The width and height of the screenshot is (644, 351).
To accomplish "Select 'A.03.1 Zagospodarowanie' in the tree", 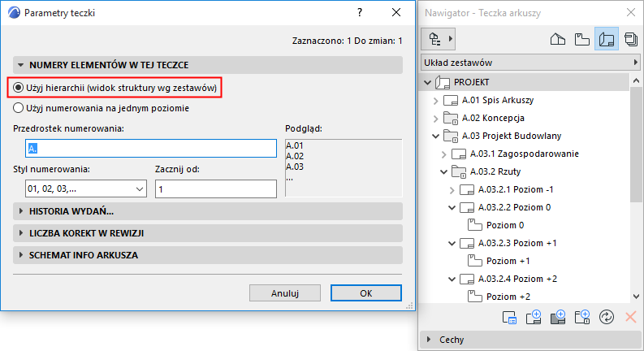I will pos(521,154).
